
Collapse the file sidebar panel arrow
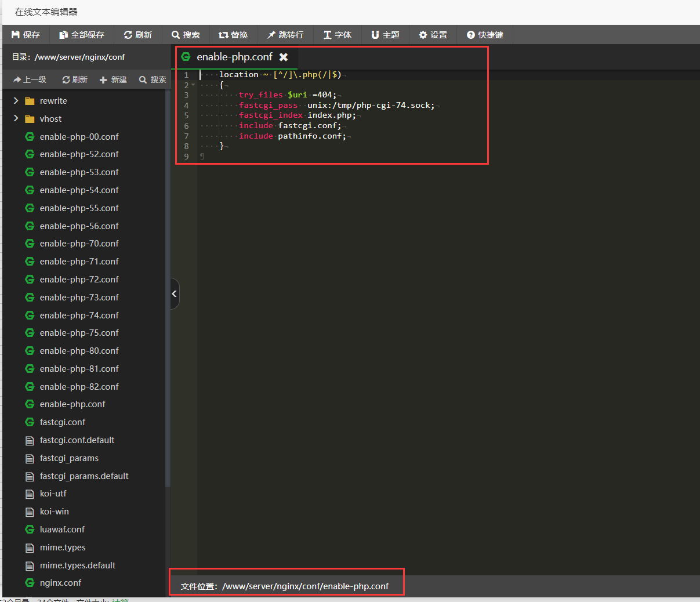(174, 294)
